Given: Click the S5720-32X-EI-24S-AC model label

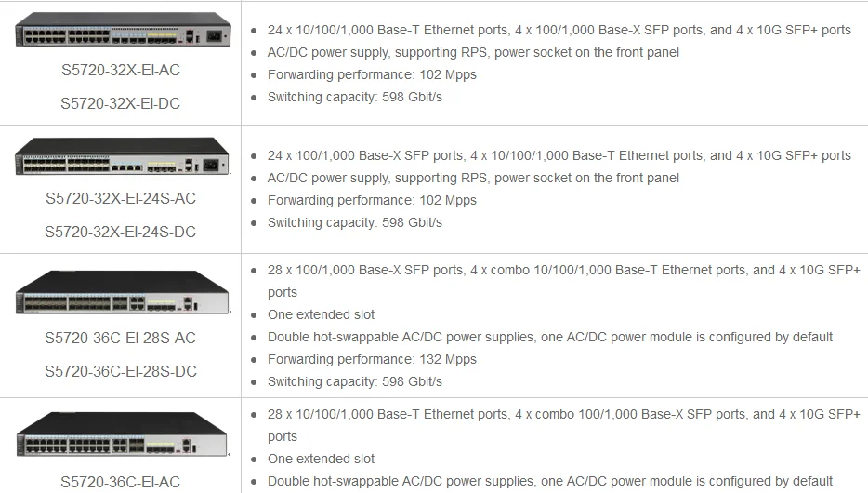Looking at the screenshot, I should tap(121, 198).
